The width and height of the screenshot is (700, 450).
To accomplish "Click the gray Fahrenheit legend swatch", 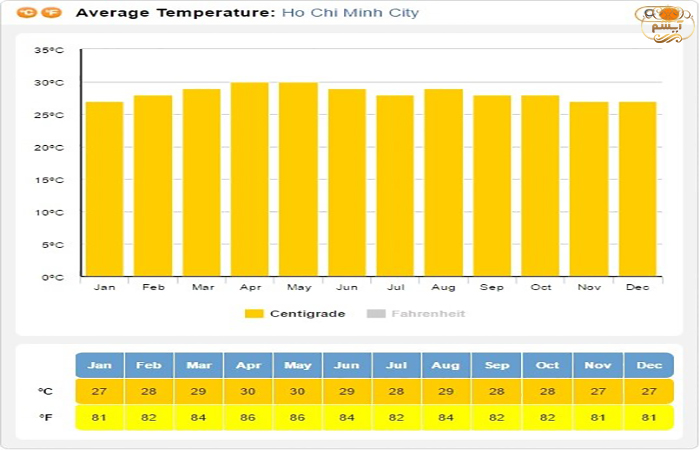I will coord(376,314).
